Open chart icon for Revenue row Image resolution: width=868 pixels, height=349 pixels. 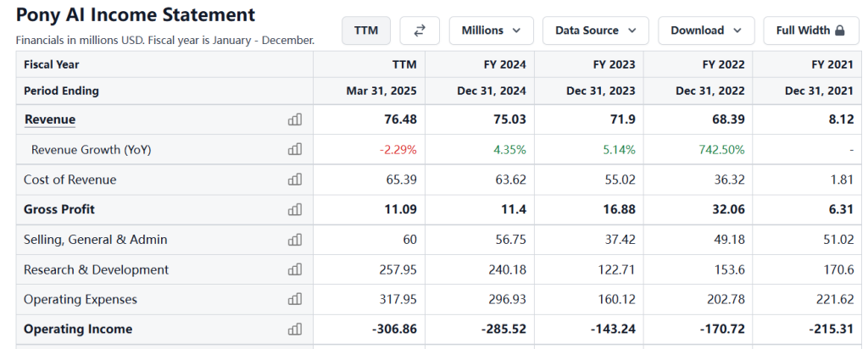(x=295, y=119)
